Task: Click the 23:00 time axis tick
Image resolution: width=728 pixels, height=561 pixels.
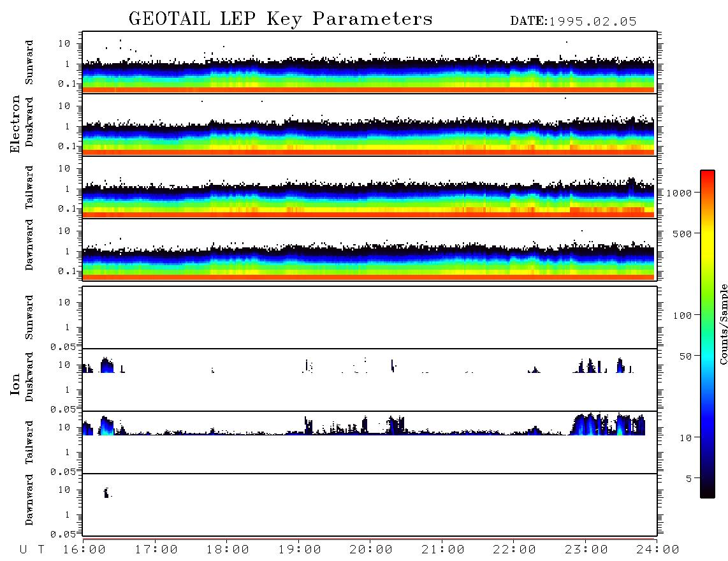Action: [x=586, y=550]
